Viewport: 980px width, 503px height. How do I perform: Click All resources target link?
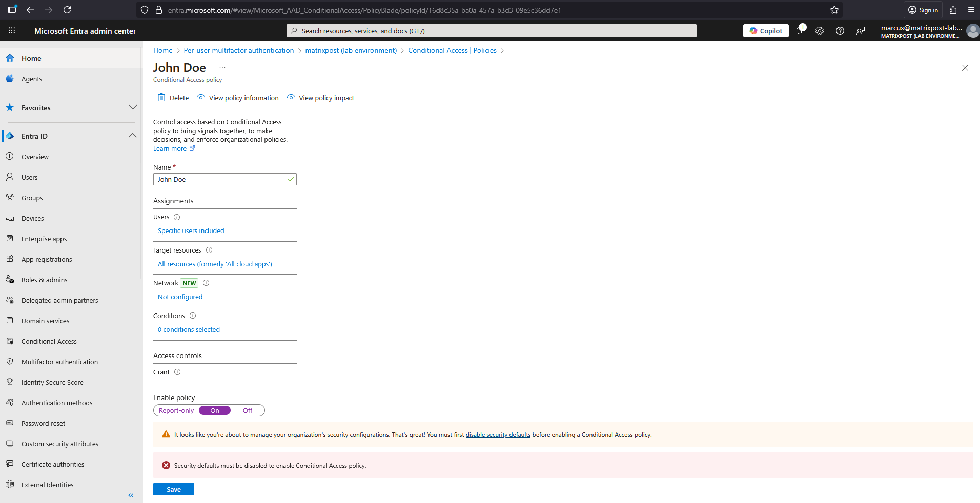(x=215, y=264)
